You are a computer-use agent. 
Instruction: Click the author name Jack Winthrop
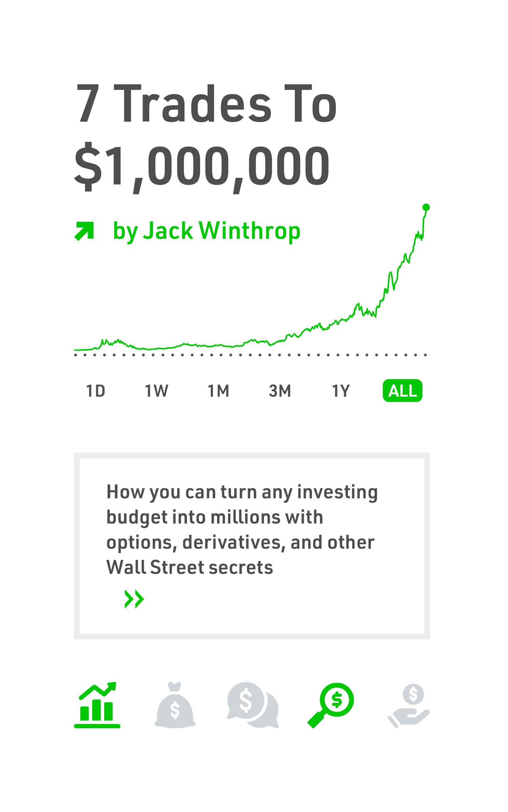click(x=207, y=231)
